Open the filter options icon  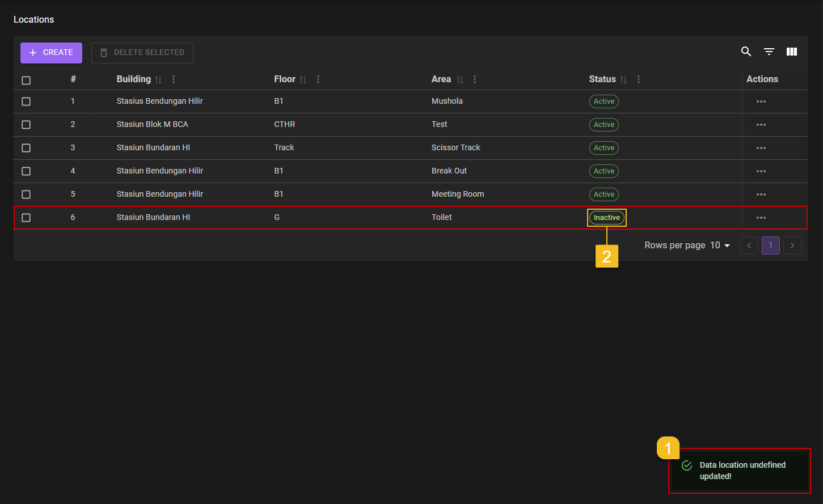(x=769, y=51)
